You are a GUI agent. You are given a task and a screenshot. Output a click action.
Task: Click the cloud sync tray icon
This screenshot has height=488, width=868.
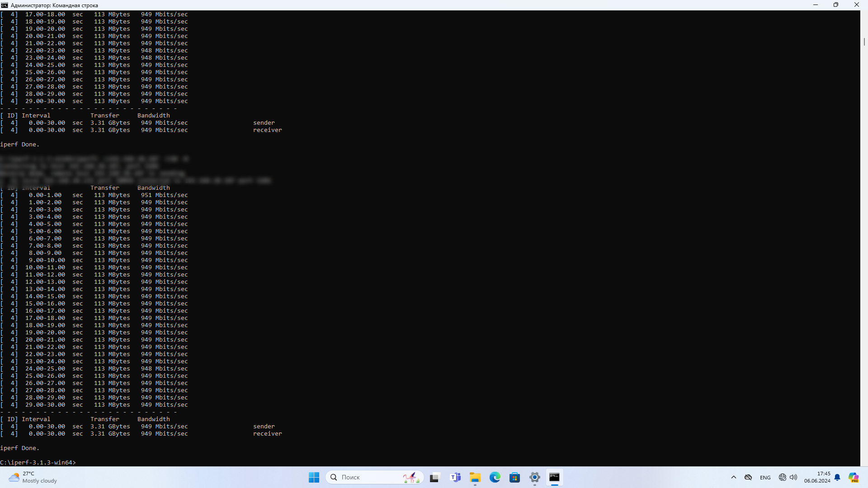(x=748, y=477)
